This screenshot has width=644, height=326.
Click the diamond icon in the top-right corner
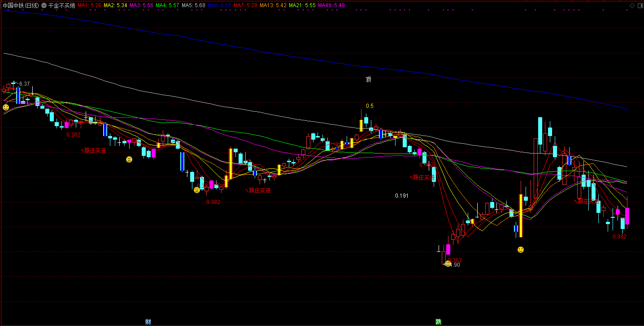pyautogui.click(x=632, y=5)
